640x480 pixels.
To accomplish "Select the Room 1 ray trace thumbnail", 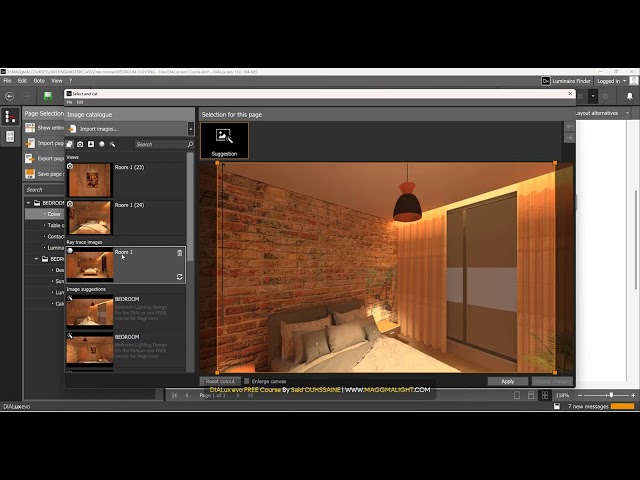I will click(x=90, y=264).
